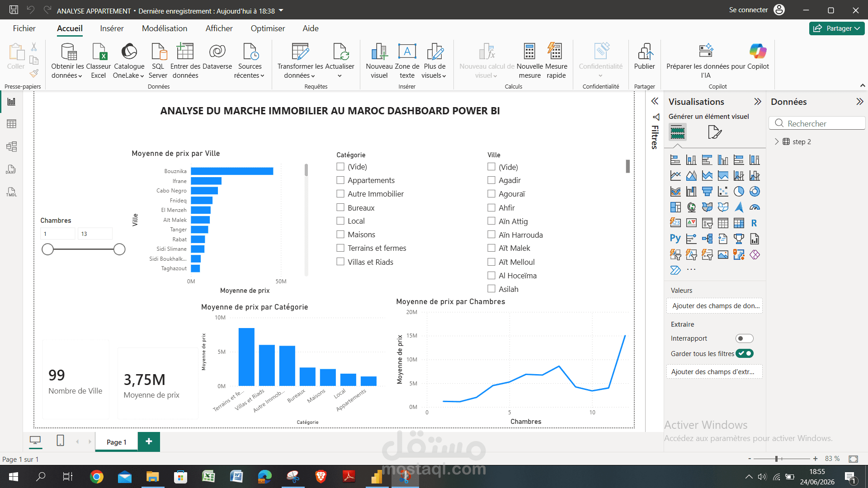This screenshot has width=868, height=488.
Task: Create a Nouvelle mesure
Action: (530, 61)
